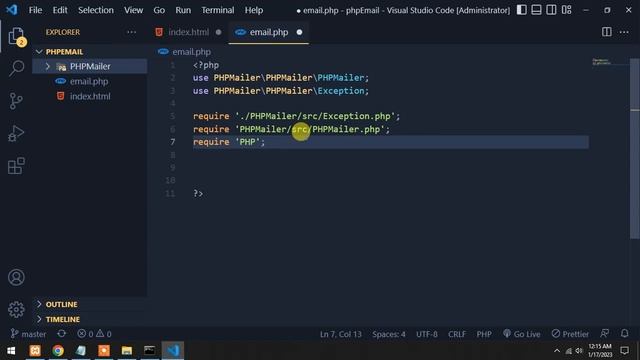Open the errors and warnings indicator
The width and height of the screenshot is (640, 360).
[94, 334]
